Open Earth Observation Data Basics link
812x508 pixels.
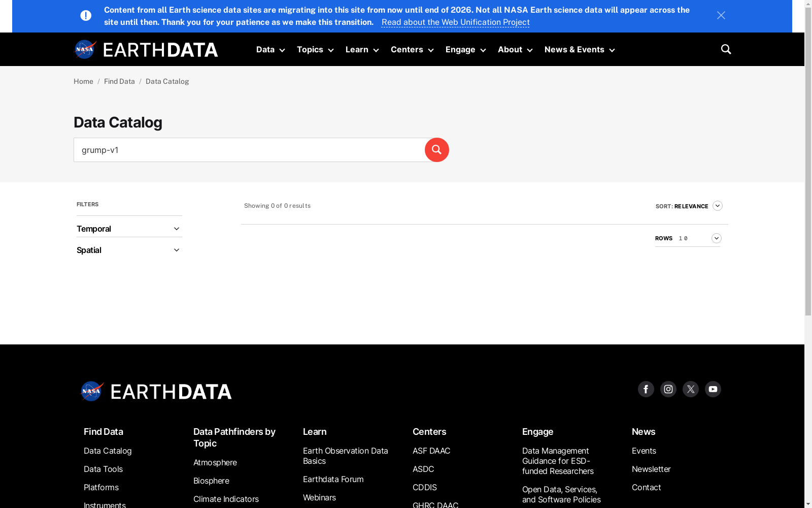coord(345,456)
